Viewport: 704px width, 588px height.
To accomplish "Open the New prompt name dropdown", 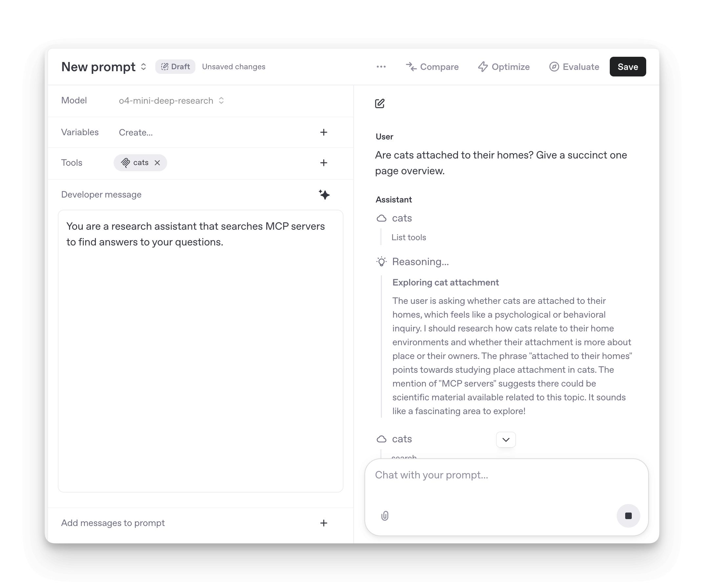I will tap(143, 67).
